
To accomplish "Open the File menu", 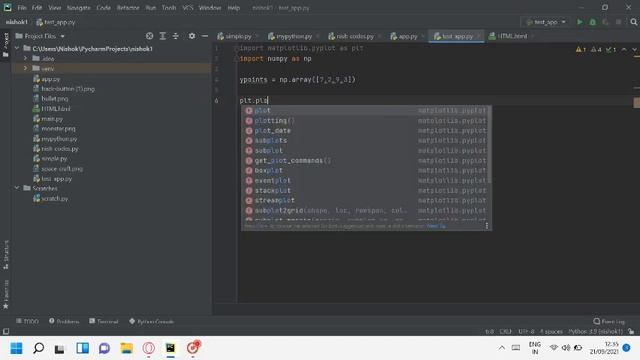I will (22, 7).
